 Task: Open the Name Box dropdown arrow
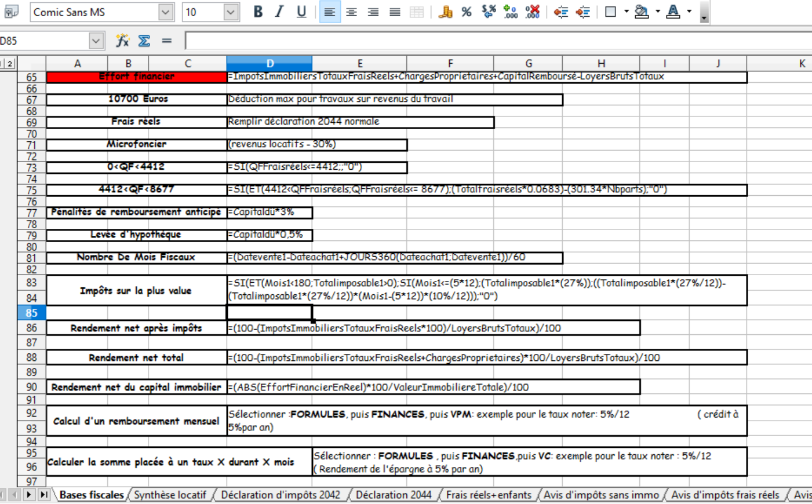(96, 41)
